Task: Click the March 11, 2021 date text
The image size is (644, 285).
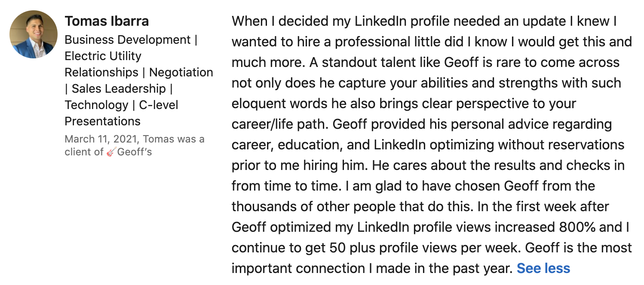Action: click(x=101, y=139)
